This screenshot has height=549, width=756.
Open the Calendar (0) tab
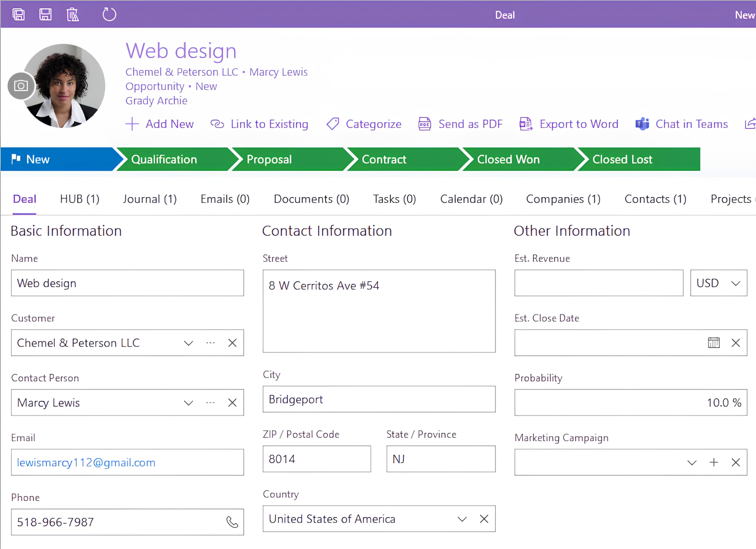pyautogui.click(x=471, y=199)
